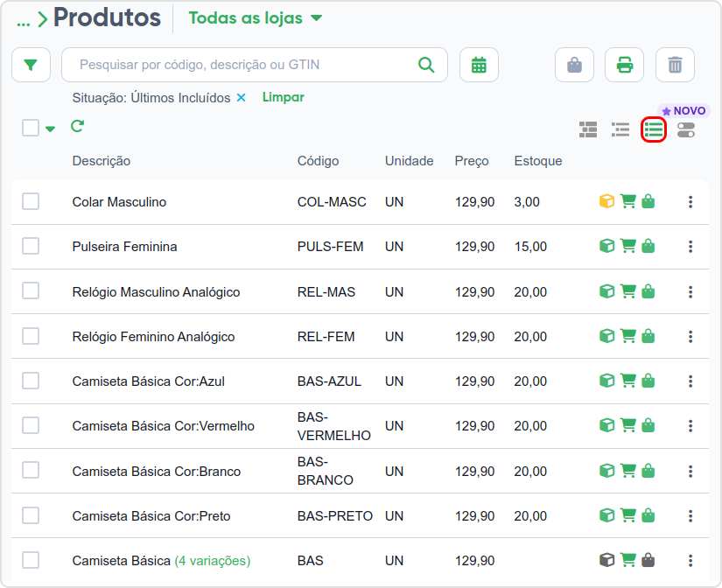Check the Camiseta Básica Cor:Branco row
The height and width of the screenshot is (588, 722).
[31, 471]
